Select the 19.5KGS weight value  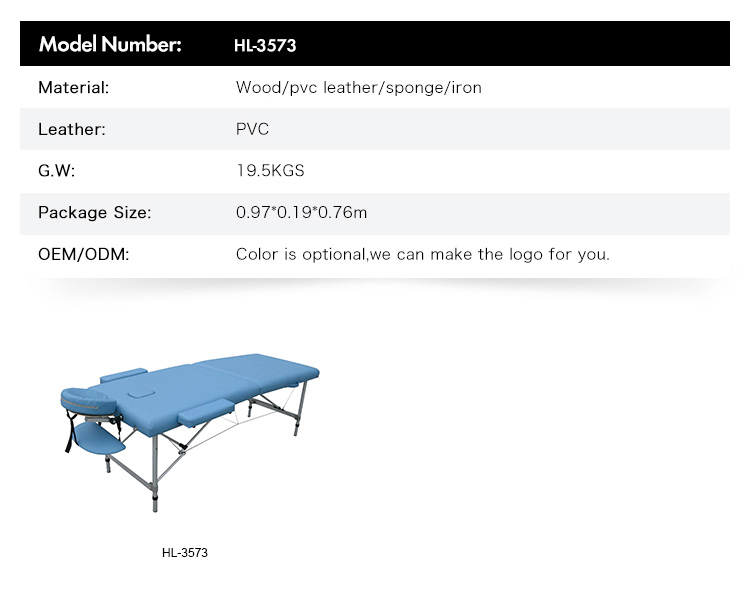coord(270,171)
